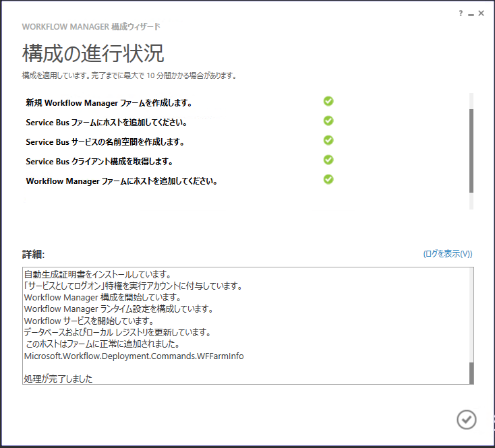Click the details log scrollbar thumb

click(471, 373)
